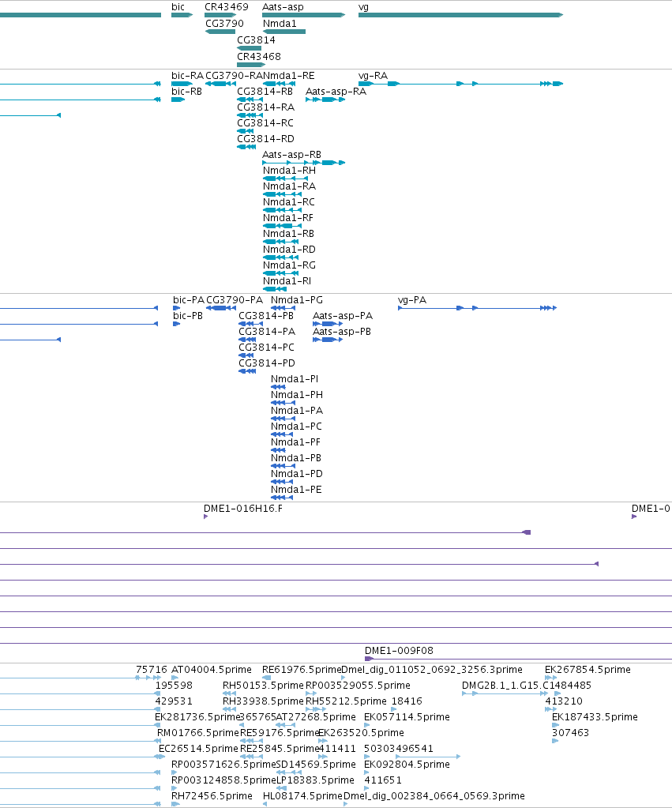Select EST SD14569.5prime

tap(289, 772)
